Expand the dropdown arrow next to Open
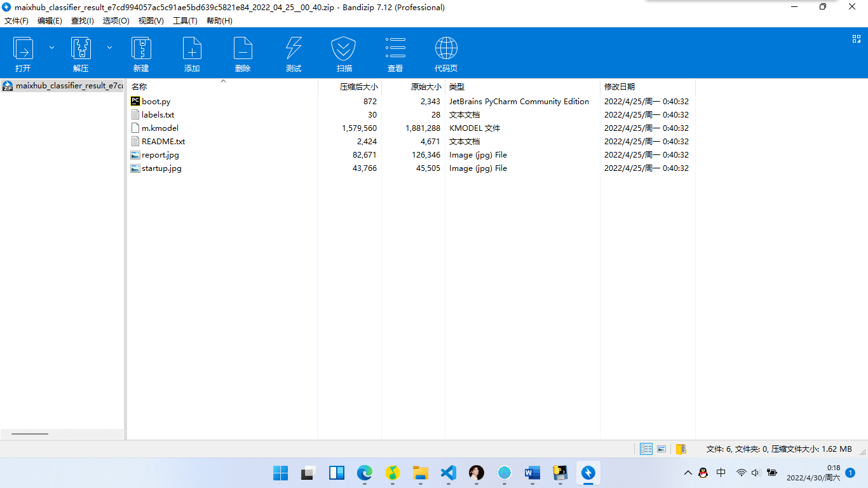This screenshot has height=488, width=868. [x=51, y=48]
